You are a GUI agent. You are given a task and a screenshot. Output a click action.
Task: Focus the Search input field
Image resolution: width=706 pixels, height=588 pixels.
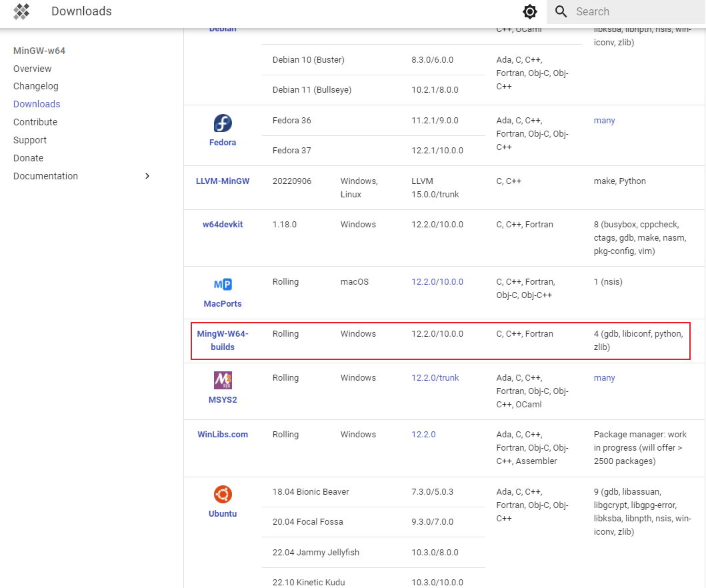click(x=626, y=12)
